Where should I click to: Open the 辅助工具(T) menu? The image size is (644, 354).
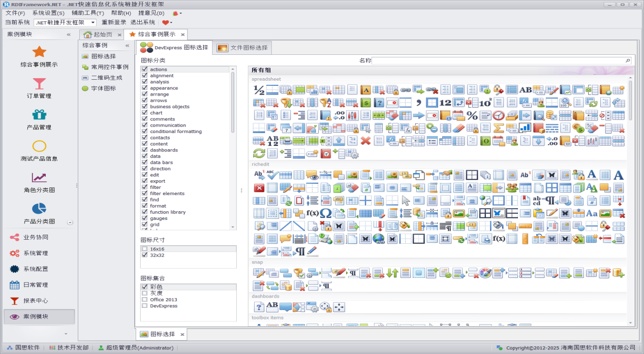(x=87, y=13)
